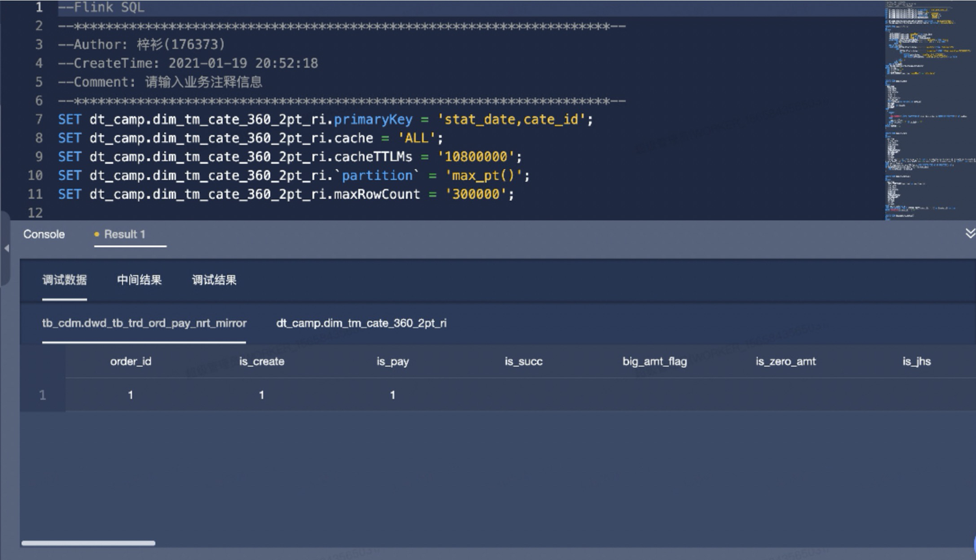
Task: Switch to the Console tab
Action: point(44,234)
